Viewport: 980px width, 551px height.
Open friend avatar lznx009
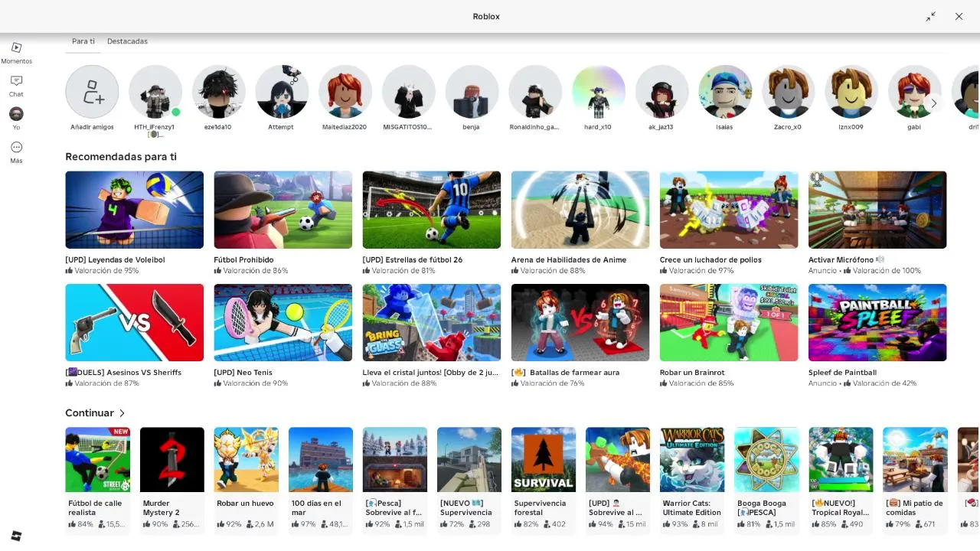click(851, 92)
